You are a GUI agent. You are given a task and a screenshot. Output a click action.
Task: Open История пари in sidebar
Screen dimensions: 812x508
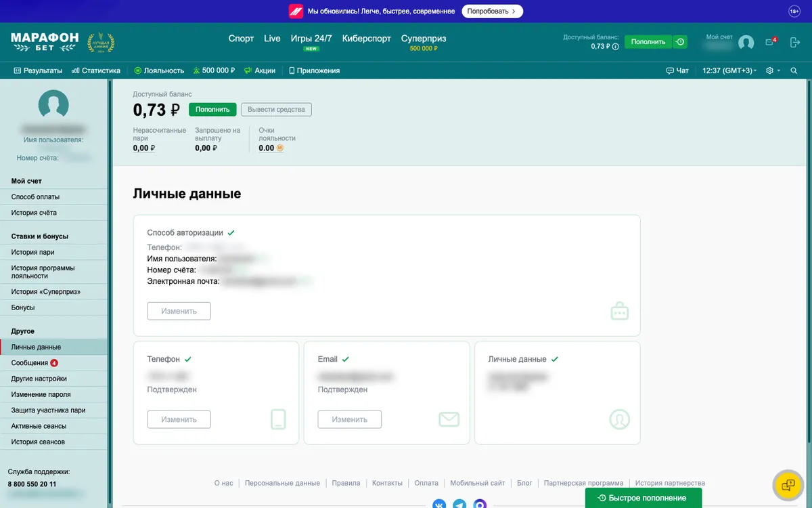coord(53,252)
